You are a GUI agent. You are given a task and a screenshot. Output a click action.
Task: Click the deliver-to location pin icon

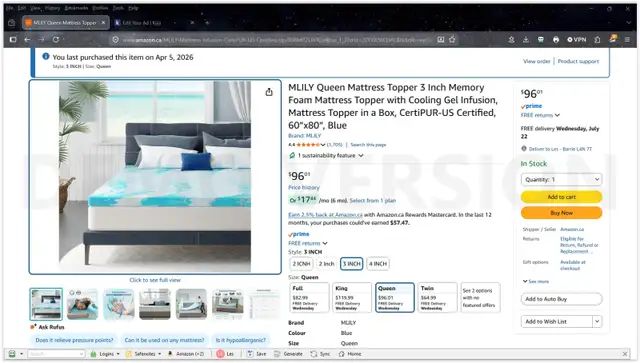pos(524,149)
